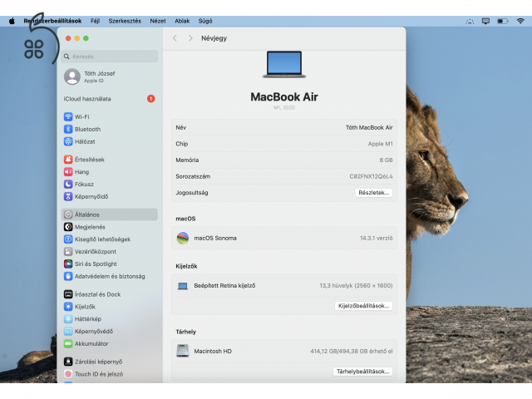The height and width of the screenshot is (399, 532).
Task: Open Képernyőidő hourglass icon
Action: [68, 196]
